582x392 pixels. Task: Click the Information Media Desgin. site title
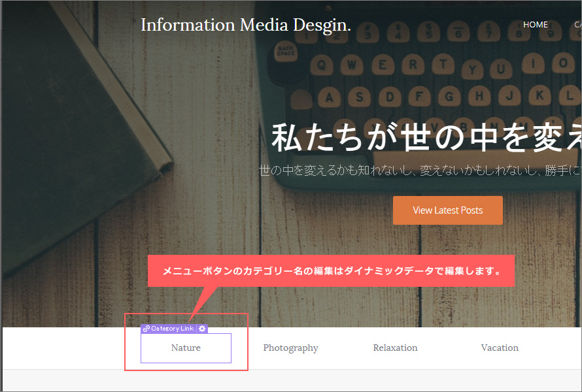click(246, 25)
